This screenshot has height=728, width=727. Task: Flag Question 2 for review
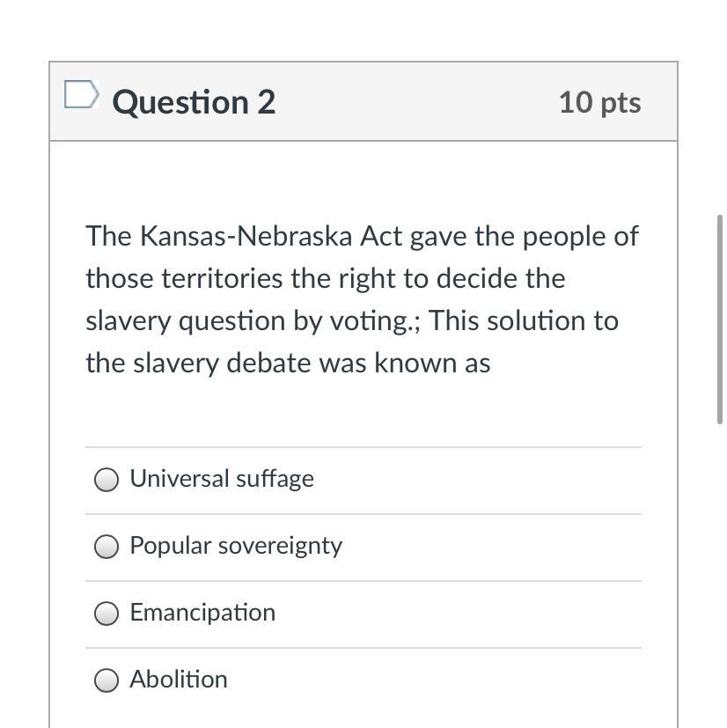(x=80, y=95)
